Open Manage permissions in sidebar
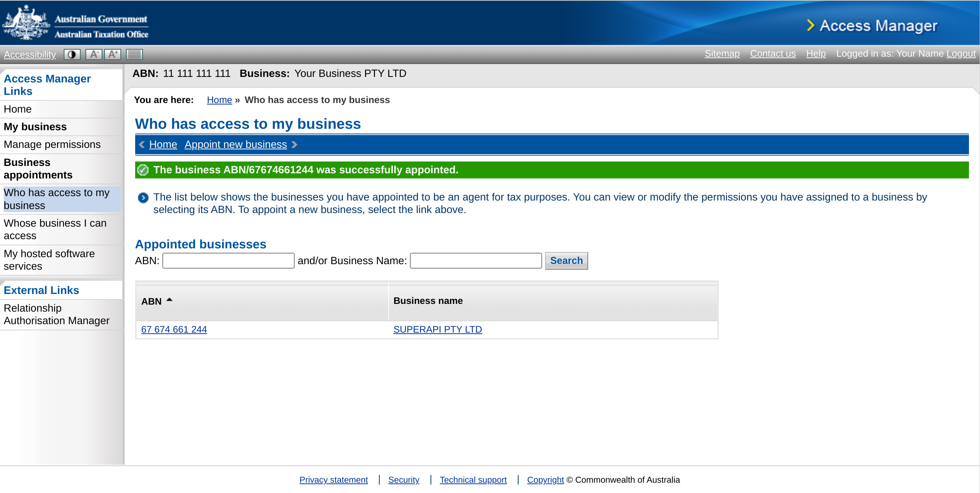980x493 pixels. click(52, 145)
